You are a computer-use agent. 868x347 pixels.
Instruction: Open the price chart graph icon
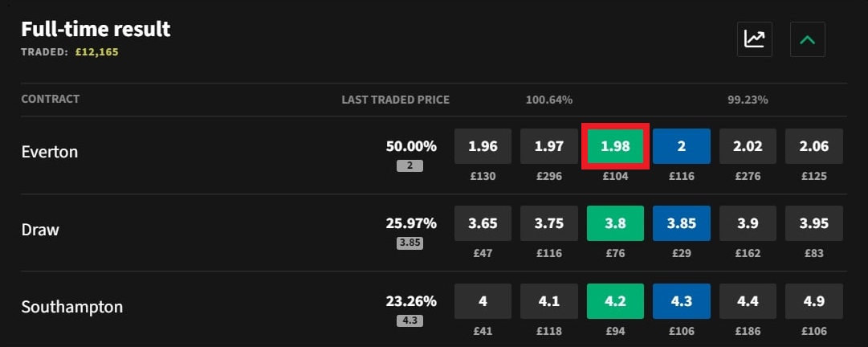(x=754, y=39)
